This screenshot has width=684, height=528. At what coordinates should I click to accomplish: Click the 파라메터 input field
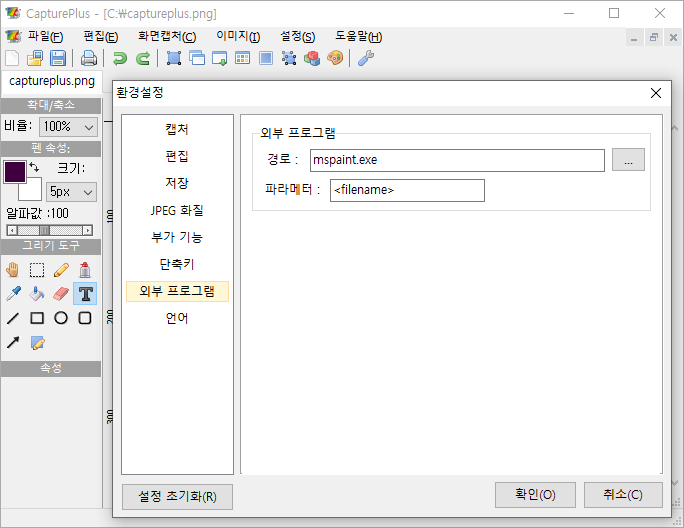(x=407, y=190)
